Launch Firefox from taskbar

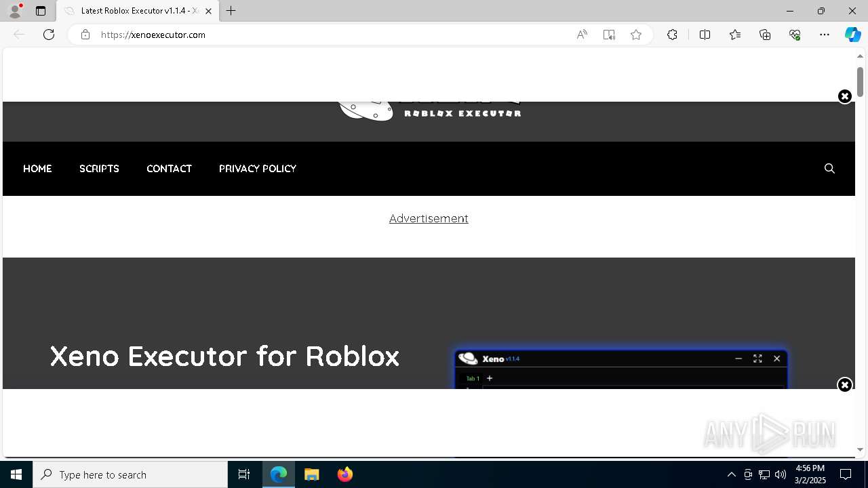(x=345, y=474)
